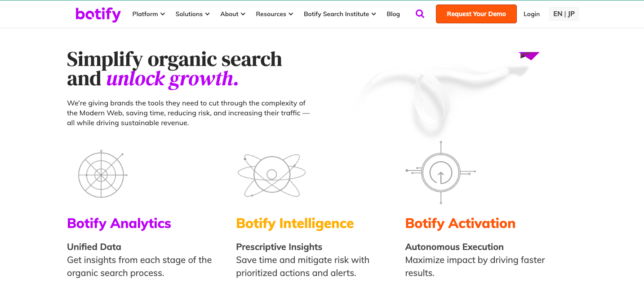Open the Botify Search Institute menu
Screen dimensions: 644x285
click(x=339, y=14)
